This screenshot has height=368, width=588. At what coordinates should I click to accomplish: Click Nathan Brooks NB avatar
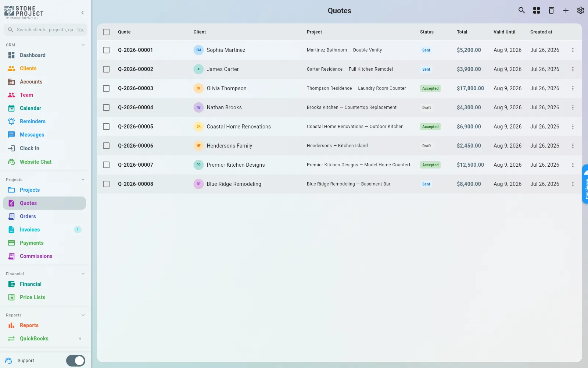coord(198,107)
